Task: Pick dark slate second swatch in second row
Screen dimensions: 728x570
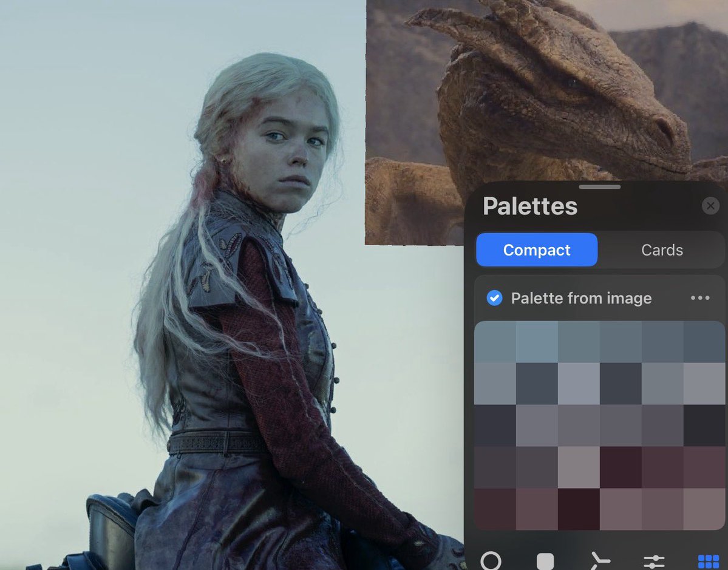Action: (537, 384)
